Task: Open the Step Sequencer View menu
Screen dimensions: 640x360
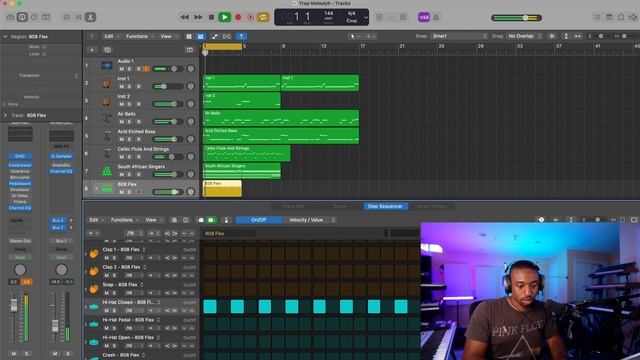Action: pos(153,220)
